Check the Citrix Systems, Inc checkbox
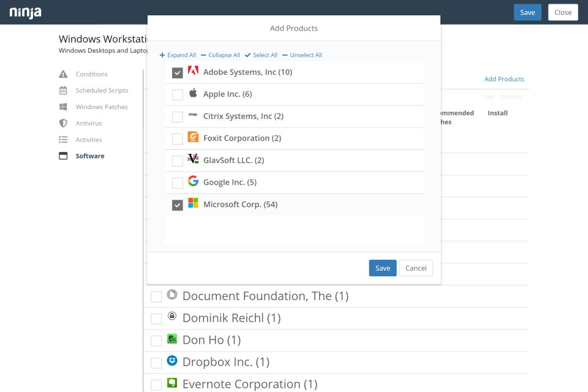This screenshot has width=588, height=392. (178, 117)
